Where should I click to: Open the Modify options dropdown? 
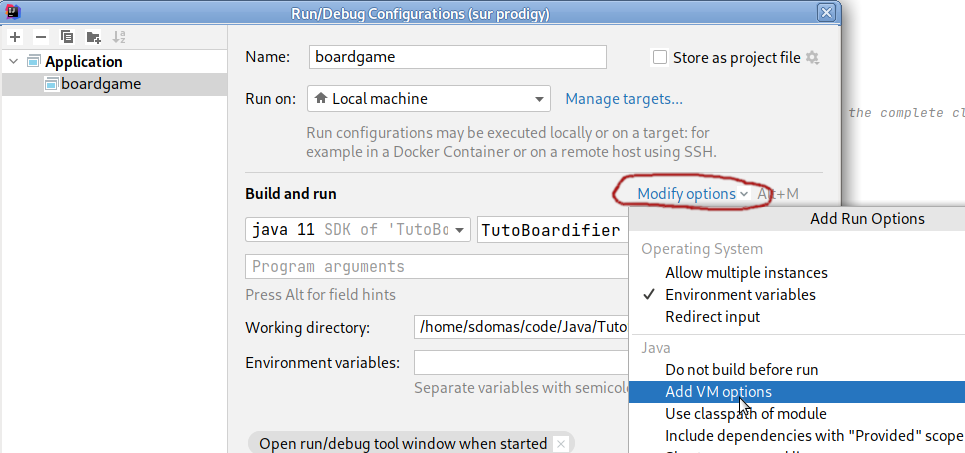[x=692, y=193]
